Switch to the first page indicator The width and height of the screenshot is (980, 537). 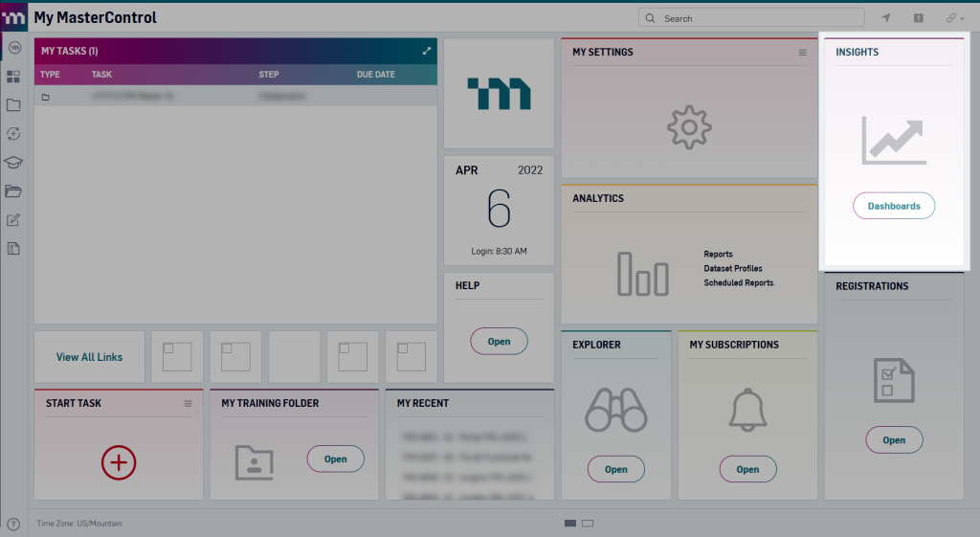point(570,524)
